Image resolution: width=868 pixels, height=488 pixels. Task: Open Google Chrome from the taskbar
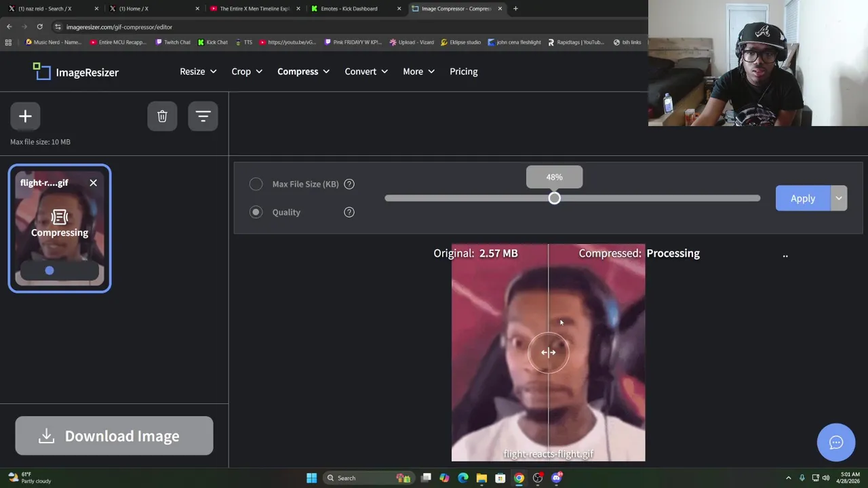click(519, 478)
